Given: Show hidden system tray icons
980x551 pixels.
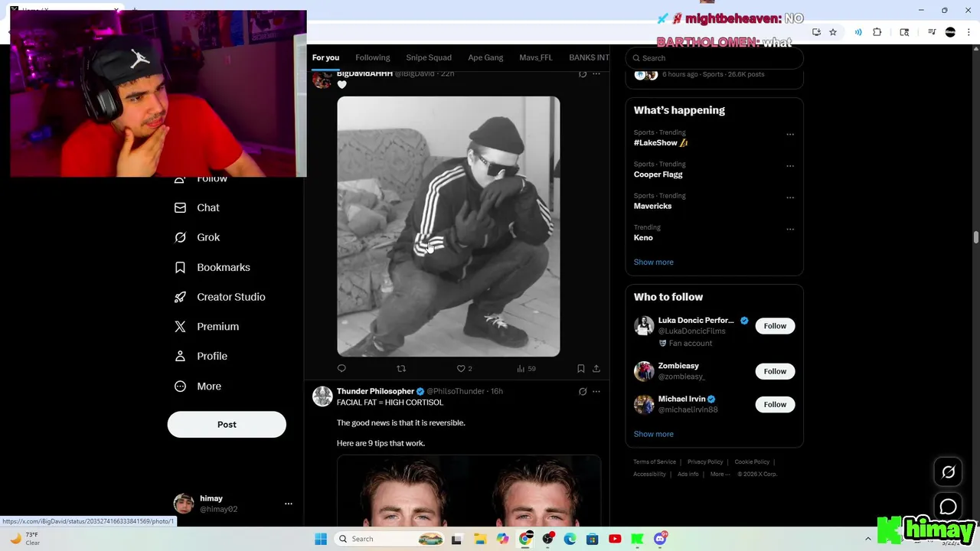Looking at the screenshot, I should click(x=867, y=539).
